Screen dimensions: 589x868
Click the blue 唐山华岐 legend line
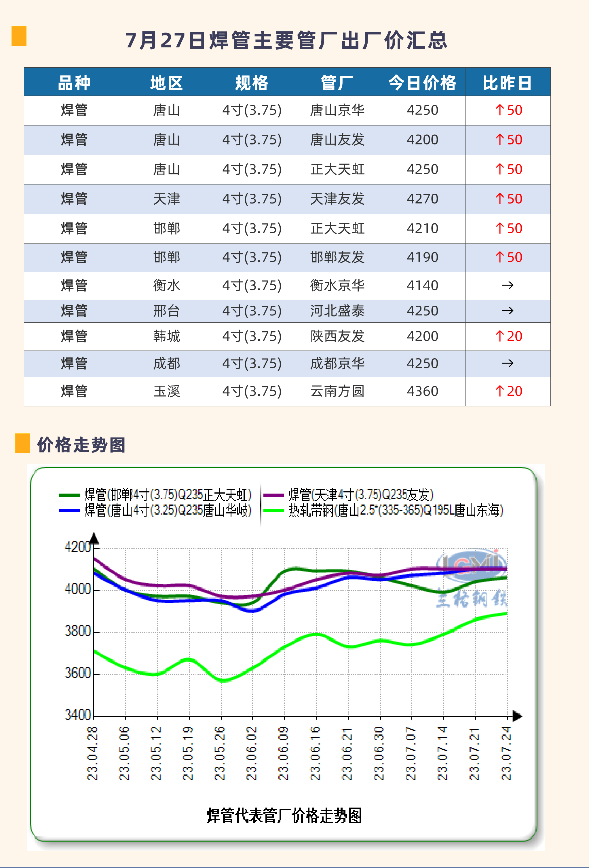[x=69, y=511]
